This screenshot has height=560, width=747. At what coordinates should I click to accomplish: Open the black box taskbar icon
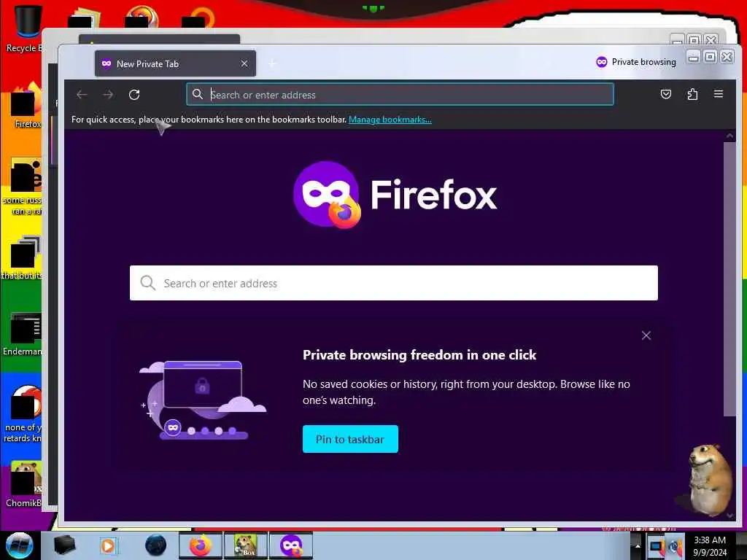click(x=64, y=545)
